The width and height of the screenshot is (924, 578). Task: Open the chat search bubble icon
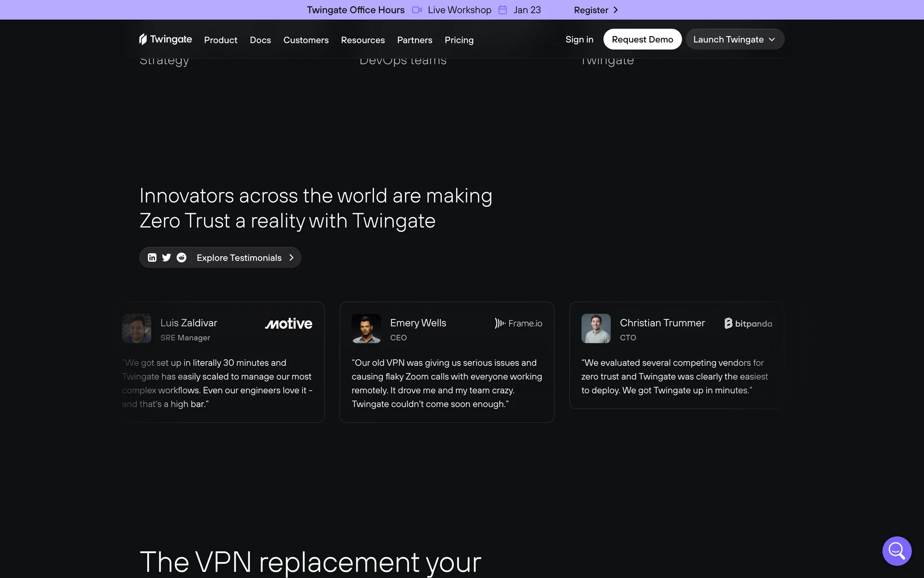[897, 551]
